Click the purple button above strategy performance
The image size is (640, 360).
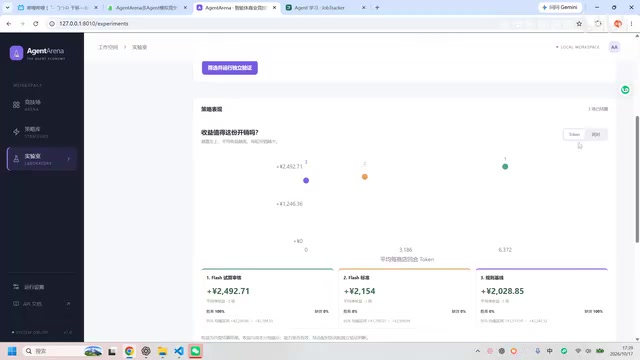230,68
